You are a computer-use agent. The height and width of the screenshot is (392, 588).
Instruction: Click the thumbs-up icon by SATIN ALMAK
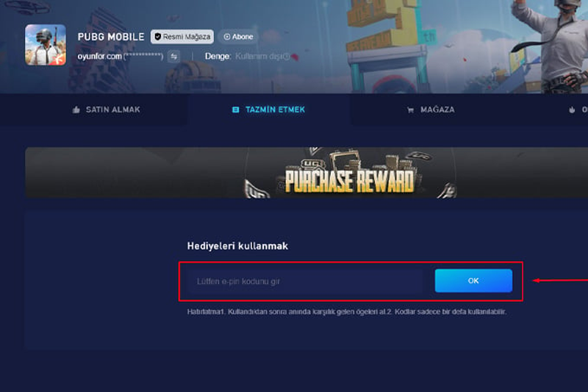point(76,110)
